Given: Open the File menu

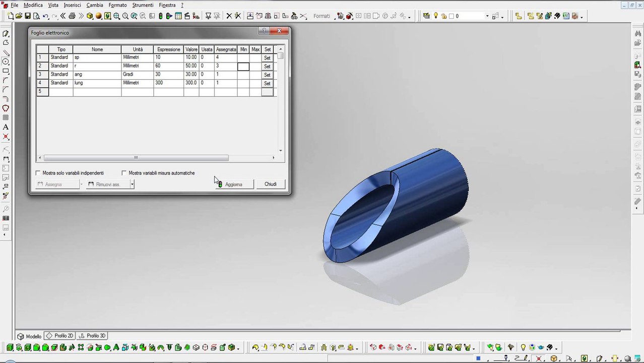Looking at the screenshot, I should point(14,5).
